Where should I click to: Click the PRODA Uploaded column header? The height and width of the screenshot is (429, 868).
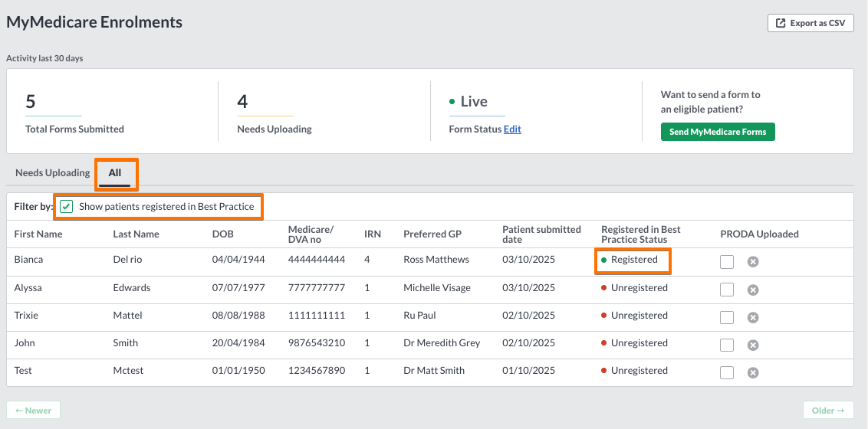[x=759, y=234]
